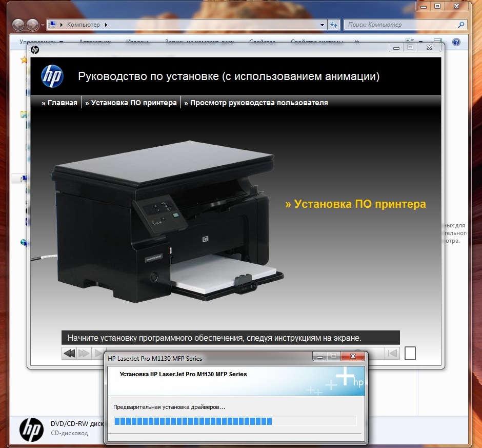The image size is (482, 448).
Task: Open the Explorer help question mark icon
Action: [x=456, y=42]
